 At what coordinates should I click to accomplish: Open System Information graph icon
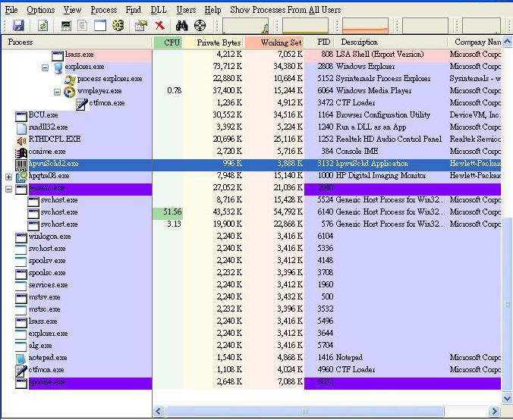66,26
